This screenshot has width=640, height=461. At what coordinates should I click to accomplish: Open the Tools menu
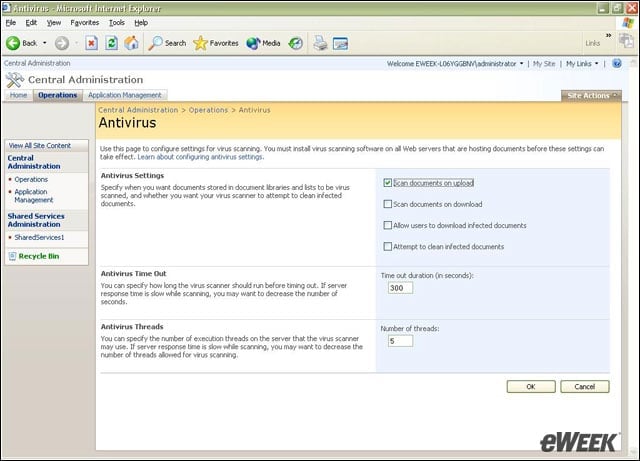pos(117,23)
